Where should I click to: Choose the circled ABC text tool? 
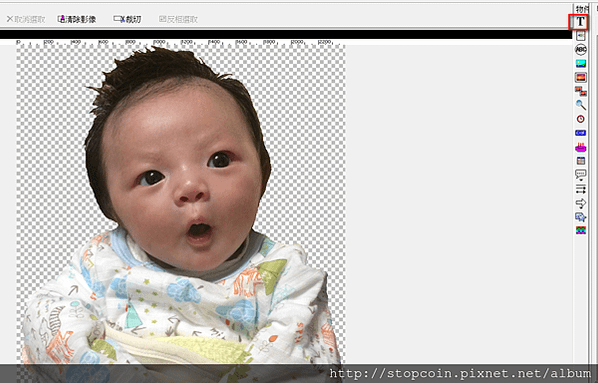click(580, 49)
